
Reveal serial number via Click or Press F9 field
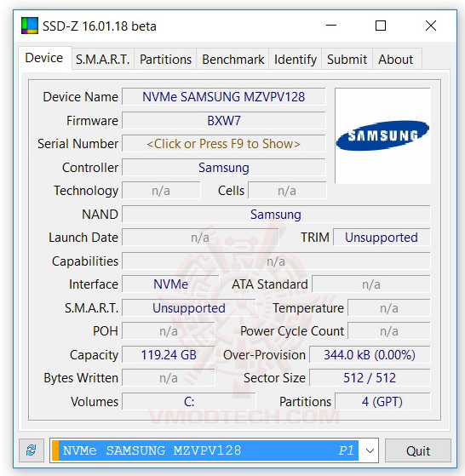point(224,144)
